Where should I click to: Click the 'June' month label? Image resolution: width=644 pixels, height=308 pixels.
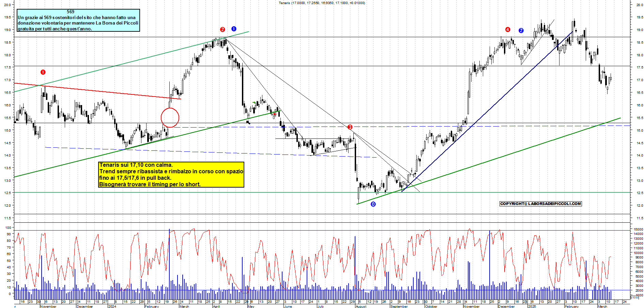click(288, 306)
